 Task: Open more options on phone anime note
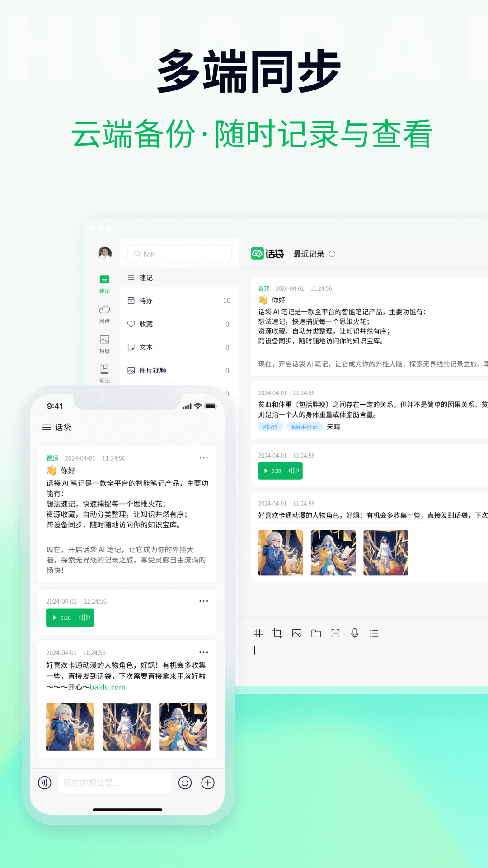point(204,652)
